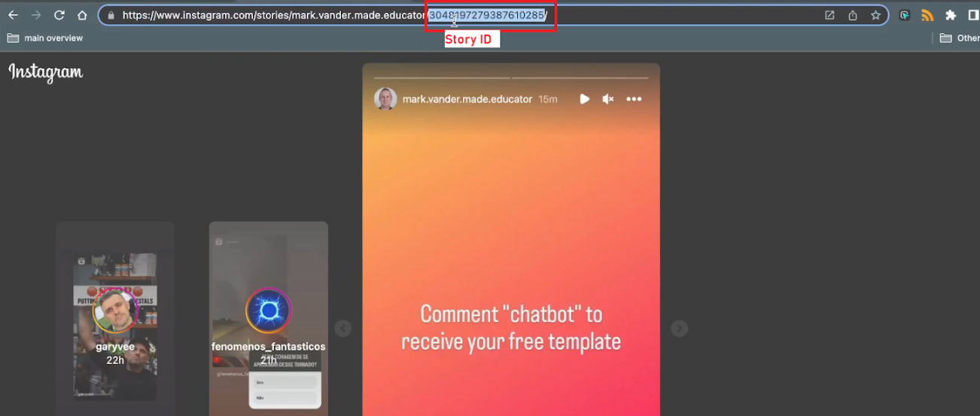980x416 pixels.
Task: Reload the current page
Action: point(59,15)
